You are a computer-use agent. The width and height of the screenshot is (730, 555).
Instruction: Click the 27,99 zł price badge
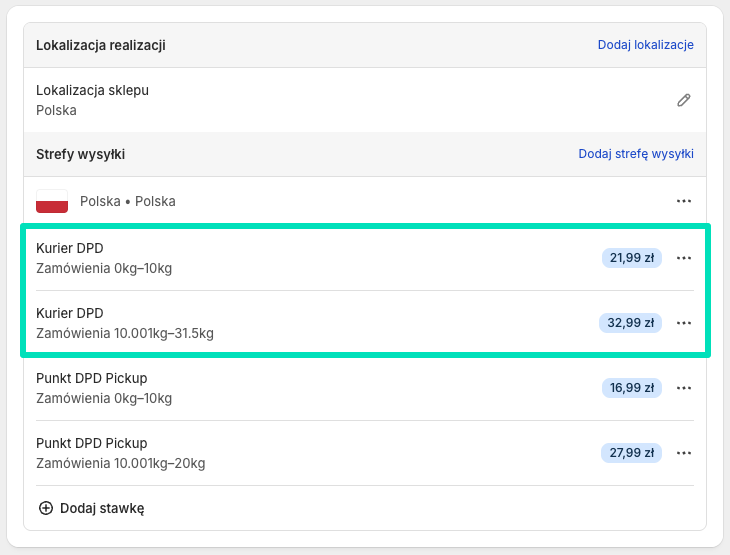click(x=631, y=453)
